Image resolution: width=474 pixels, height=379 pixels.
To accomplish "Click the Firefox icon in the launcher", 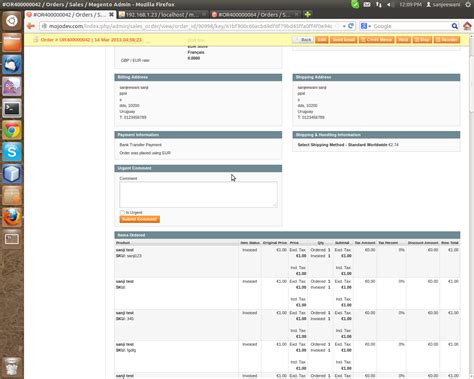I will click(x=12, y=217).
